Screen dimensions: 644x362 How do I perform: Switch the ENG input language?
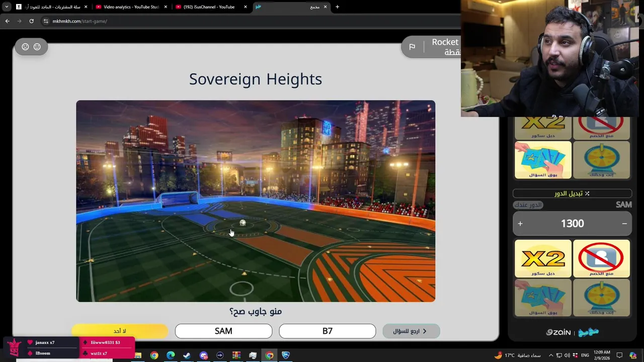point(585,355)
